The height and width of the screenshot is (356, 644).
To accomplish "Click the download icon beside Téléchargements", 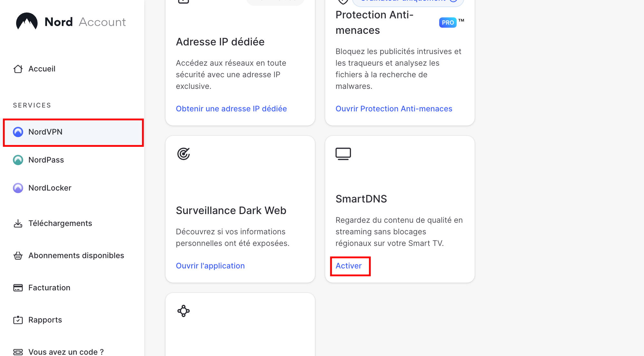I will 18,223.
